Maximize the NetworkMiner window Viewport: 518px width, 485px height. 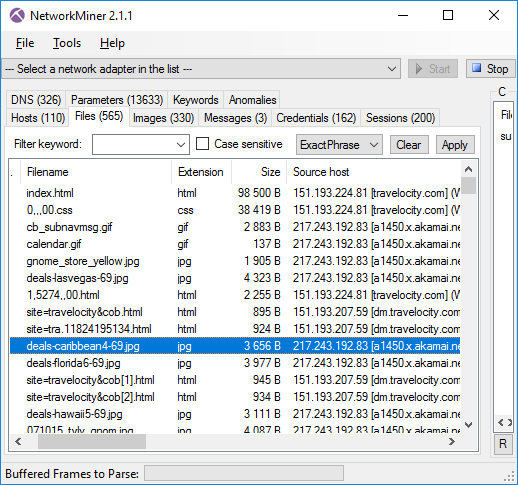(x=448, y=15)
